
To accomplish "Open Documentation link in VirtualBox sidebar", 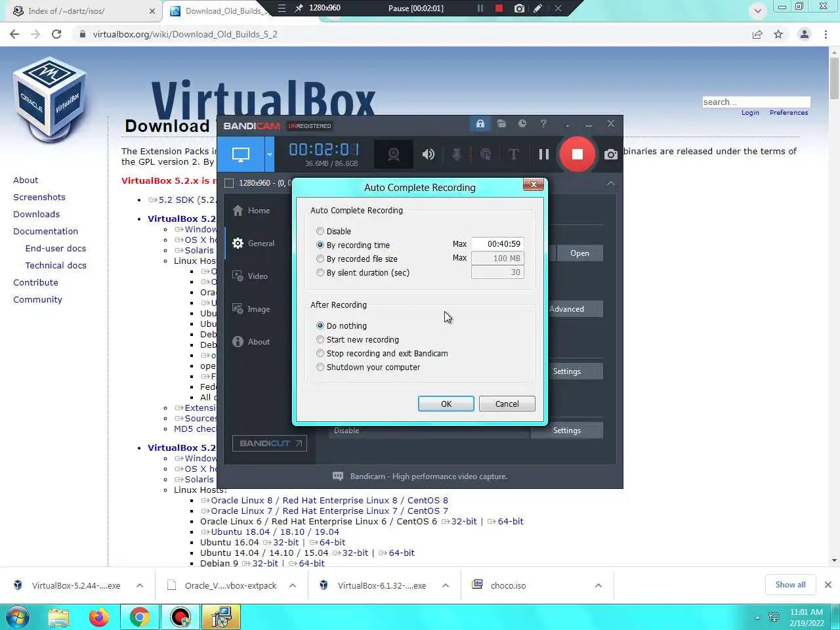I will 45,231.
